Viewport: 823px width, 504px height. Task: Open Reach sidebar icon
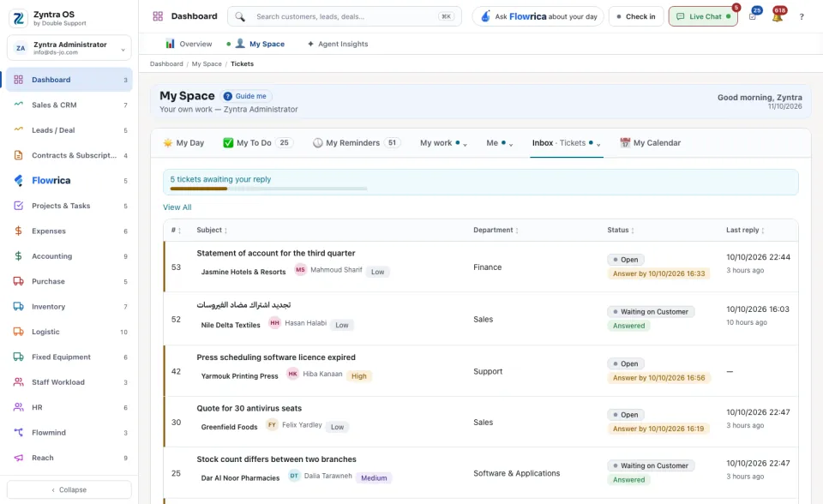(x=18, y=457)
